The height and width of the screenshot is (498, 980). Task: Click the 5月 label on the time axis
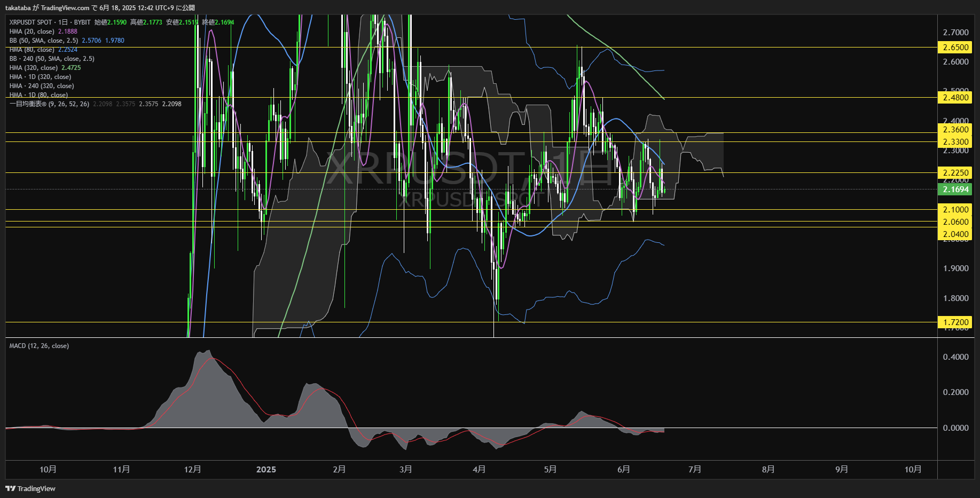[x=550, y=470]
